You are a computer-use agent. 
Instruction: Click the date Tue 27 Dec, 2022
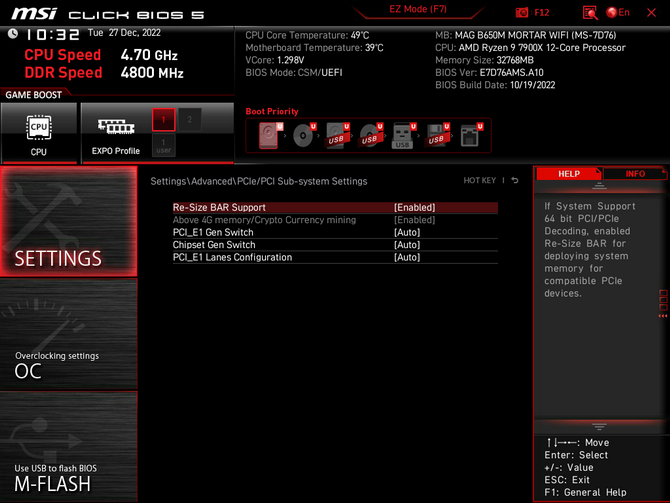(124, 33)
